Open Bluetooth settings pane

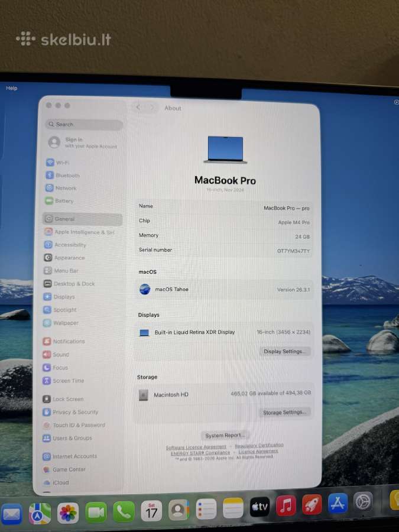(x=63, y=176)
